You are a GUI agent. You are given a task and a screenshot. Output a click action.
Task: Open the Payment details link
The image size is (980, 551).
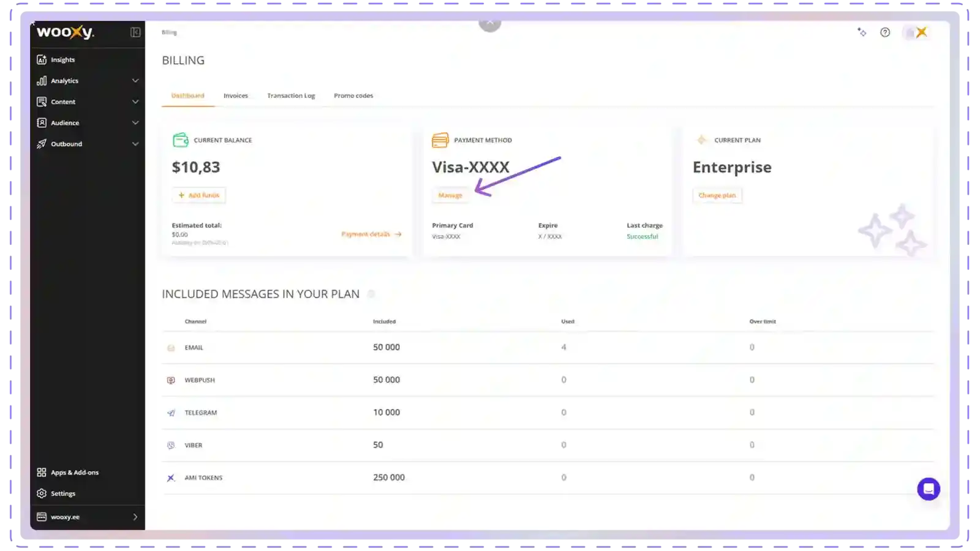click(x=371, y=234)
